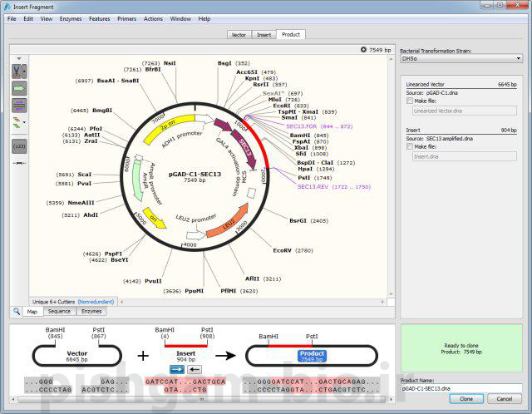
Task: Toggle the (123) position numbers icon
Action: pos(18,145)
